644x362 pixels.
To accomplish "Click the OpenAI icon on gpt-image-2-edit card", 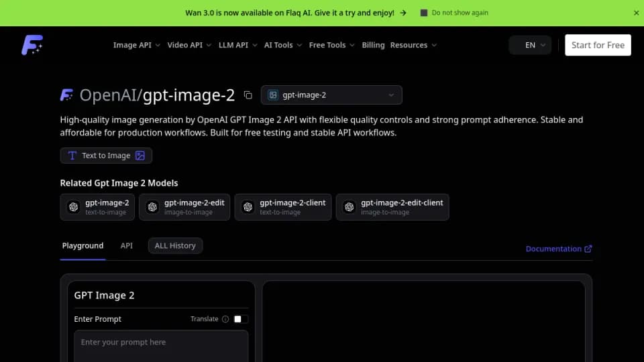I will coord(152,207).
